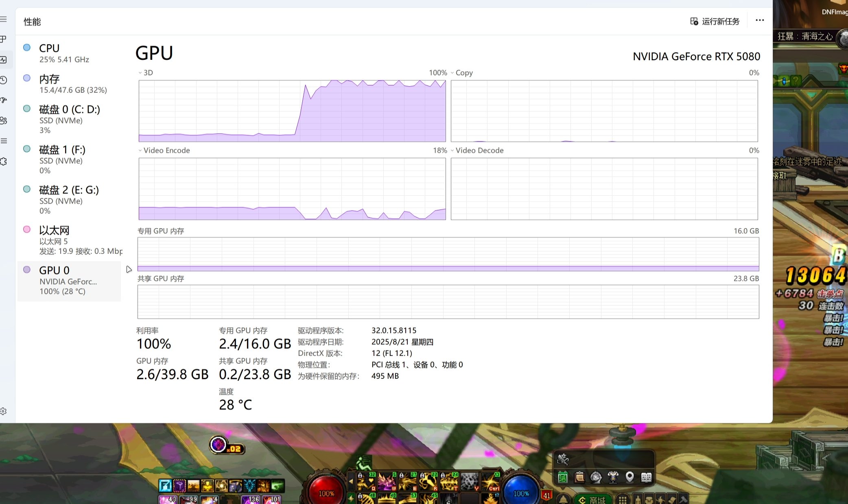Image resolution: width=848 pixels, height=504 pixels.
Task: Click the three-dot more options button
Action: [x=759, y=20]
